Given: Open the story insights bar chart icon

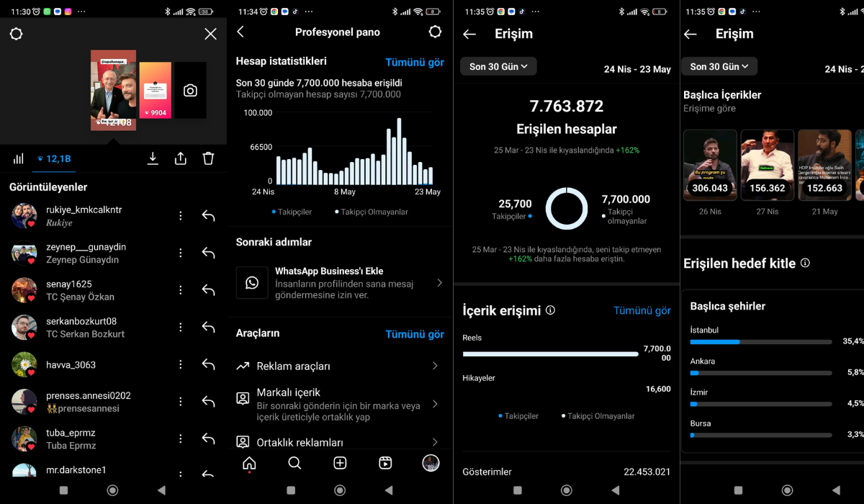Looking at the screenshot, I should tap(19, 158).
